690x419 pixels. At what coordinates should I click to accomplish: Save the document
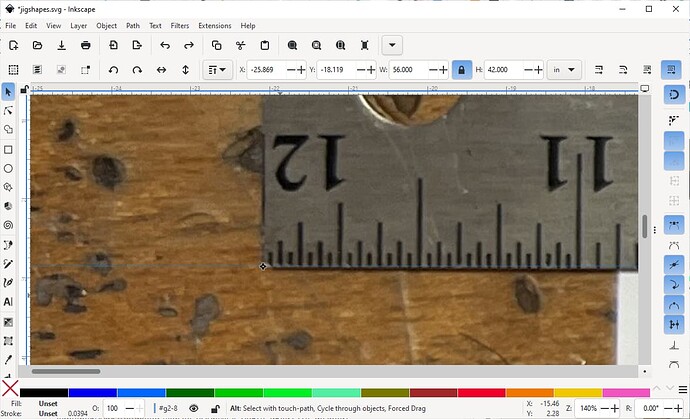[62, 45]
